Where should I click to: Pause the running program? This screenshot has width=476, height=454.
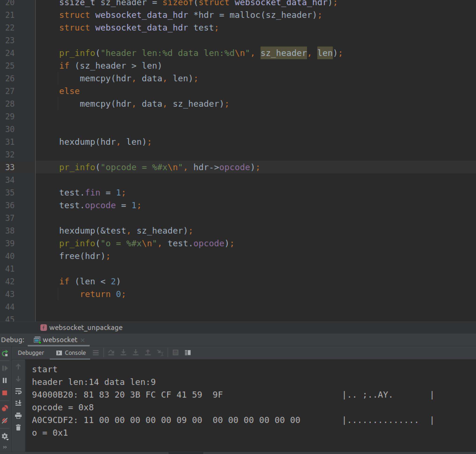click(5, 381)
